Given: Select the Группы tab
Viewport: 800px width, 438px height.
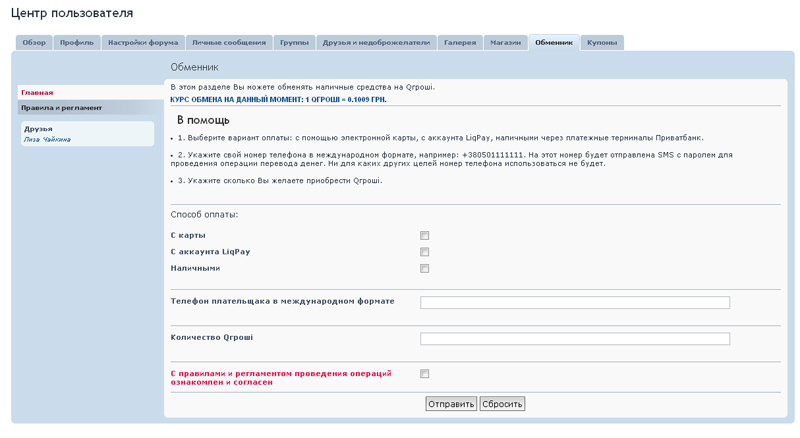Looking at the screenshot, I should click(x=294, y=43).
